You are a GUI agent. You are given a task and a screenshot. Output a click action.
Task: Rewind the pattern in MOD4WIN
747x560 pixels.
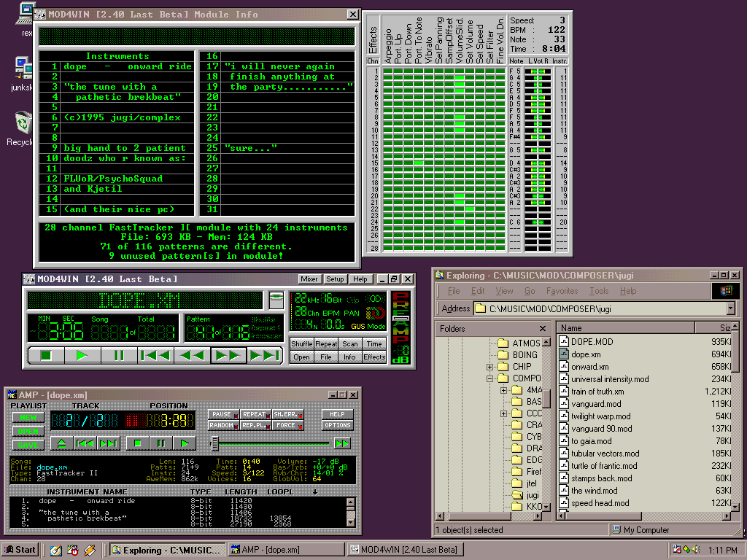tap(192, 355)
